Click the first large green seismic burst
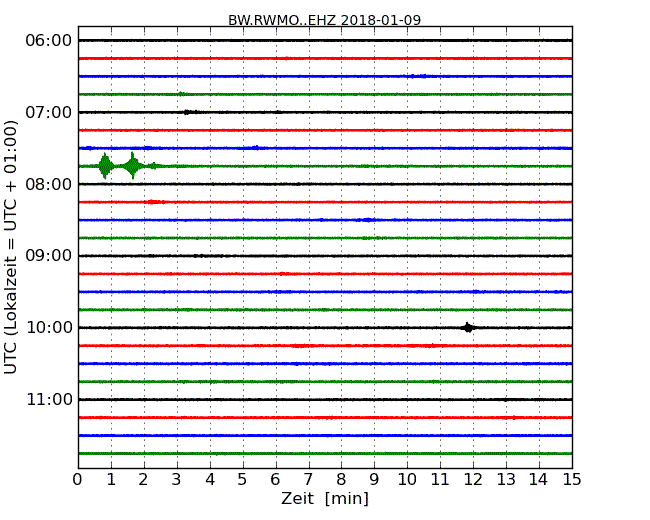 pyautogui.click(x=105, y=166)
